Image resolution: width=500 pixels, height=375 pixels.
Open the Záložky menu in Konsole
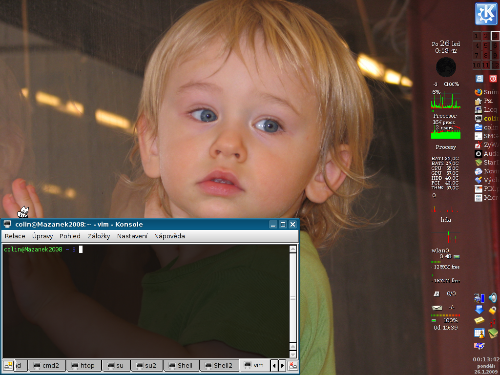tap(99, 236)
